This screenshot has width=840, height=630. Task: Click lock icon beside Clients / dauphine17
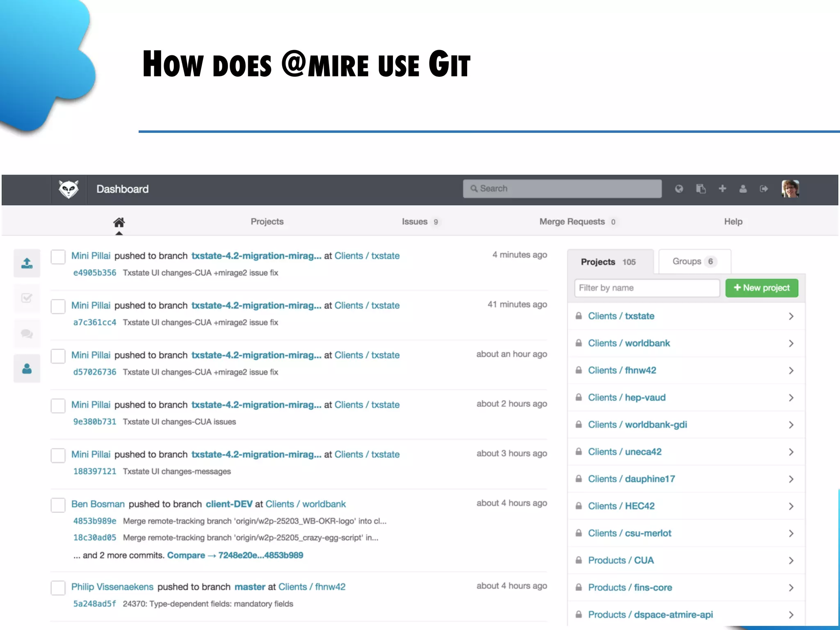click(579, 479)
